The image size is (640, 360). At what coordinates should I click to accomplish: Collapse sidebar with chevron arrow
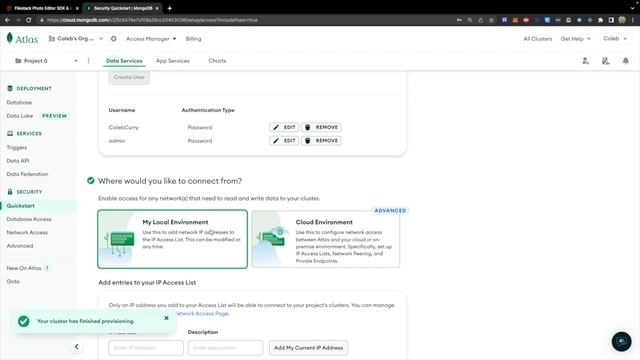tap(76, 347)
